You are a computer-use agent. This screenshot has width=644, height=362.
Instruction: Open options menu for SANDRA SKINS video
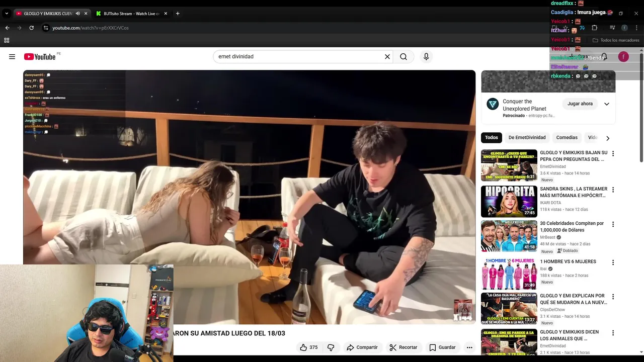click(613, 190)
